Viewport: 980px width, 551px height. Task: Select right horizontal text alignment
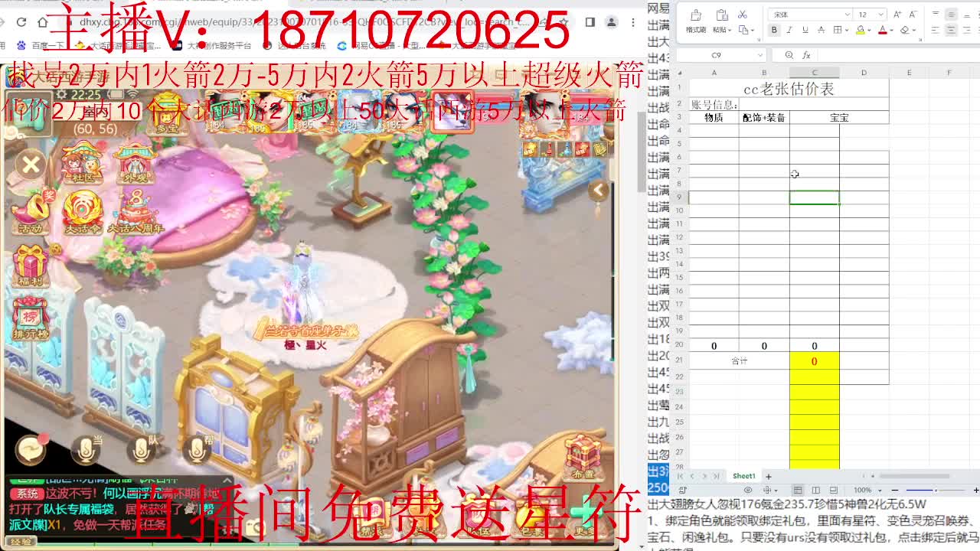(x=966, y=30)
